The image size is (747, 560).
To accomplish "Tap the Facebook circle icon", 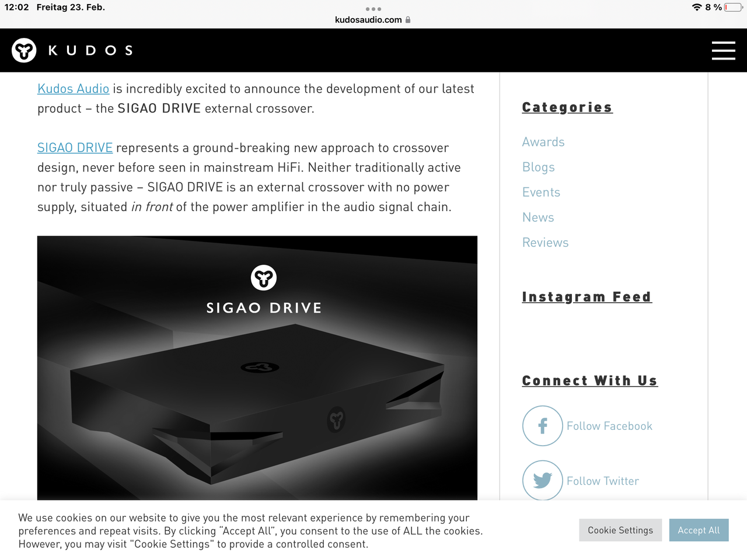I will [543, 426].
